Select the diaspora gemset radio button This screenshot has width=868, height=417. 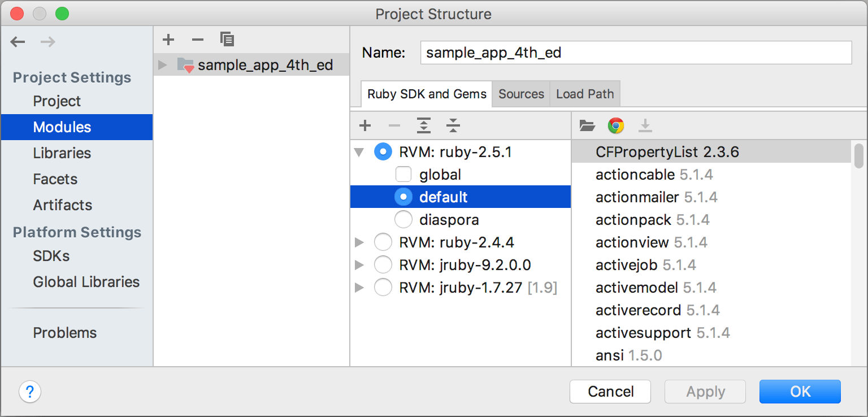pos(403,219)
